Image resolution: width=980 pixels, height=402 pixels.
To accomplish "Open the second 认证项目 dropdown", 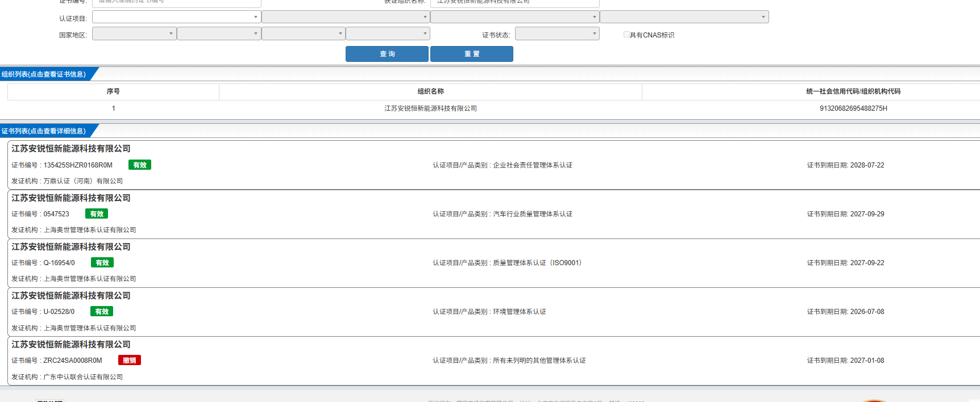I will pyautogui.click(x=346, y=17).
